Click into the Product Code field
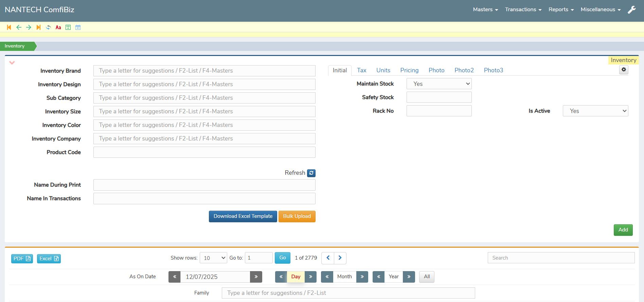 pos(204,152)
